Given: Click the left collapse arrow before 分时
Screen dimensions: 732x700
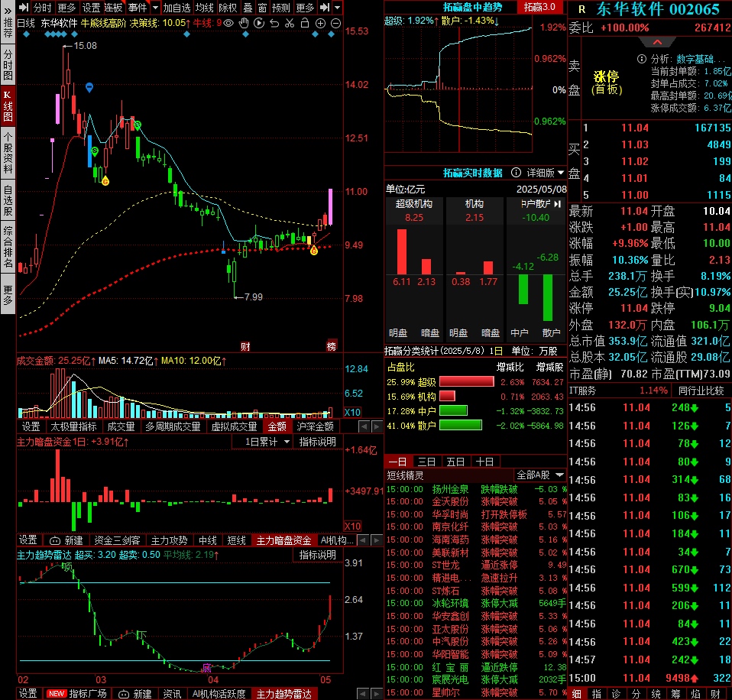Looking at the screenshot, I should pyautogui.click(x=24, y=8).
